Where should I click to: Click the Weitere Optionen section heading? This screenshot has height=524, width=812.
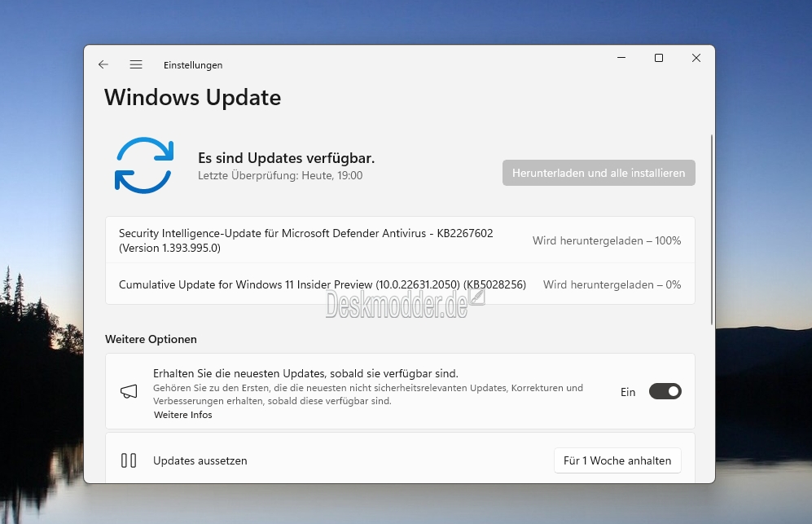pyautogui.click(x=151, y=339)
